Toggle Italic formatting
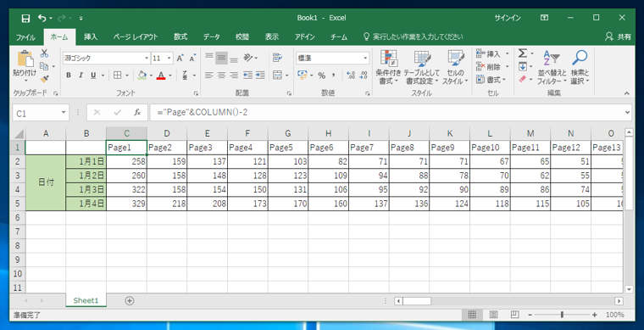Viewport: 644px width, 330px height. pos(80,76)
